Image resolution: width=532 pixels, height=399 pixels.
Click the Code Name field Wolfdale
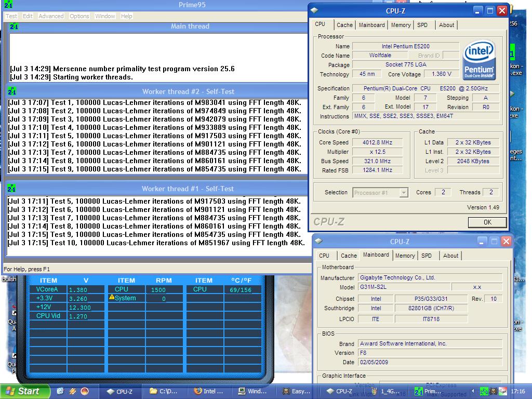[380, 55]
